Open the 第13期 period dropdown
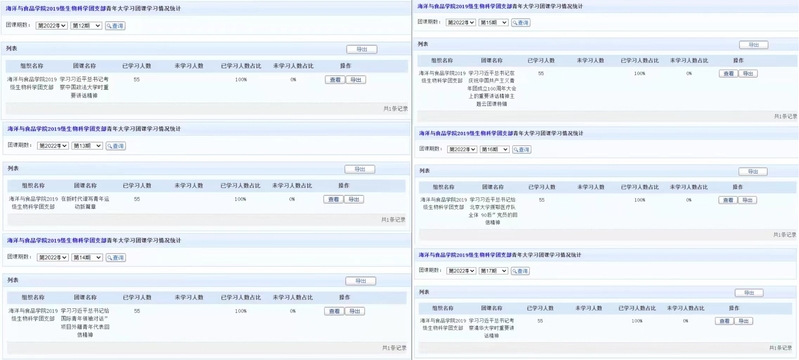Viewport: 799px width, 360px height. pos(87,146)
